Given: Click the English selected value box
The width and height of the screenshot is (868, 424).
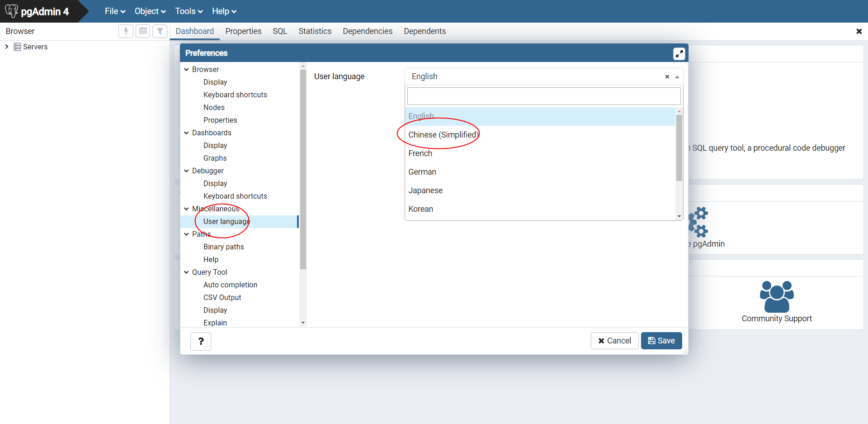Looking at the screenshot, I should click(544, 76).
